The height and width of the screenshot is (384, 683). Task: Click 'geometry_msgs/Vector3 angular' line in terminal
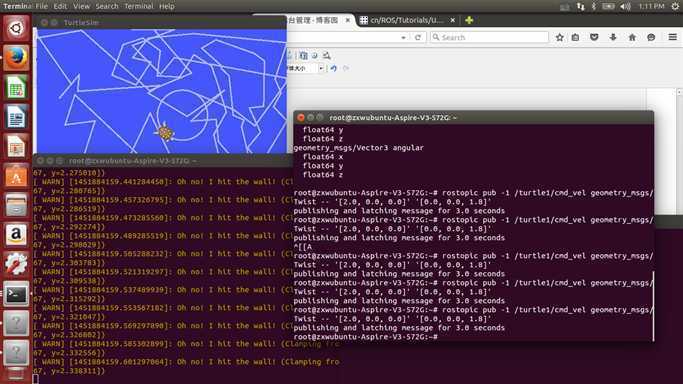click(358, 148)
